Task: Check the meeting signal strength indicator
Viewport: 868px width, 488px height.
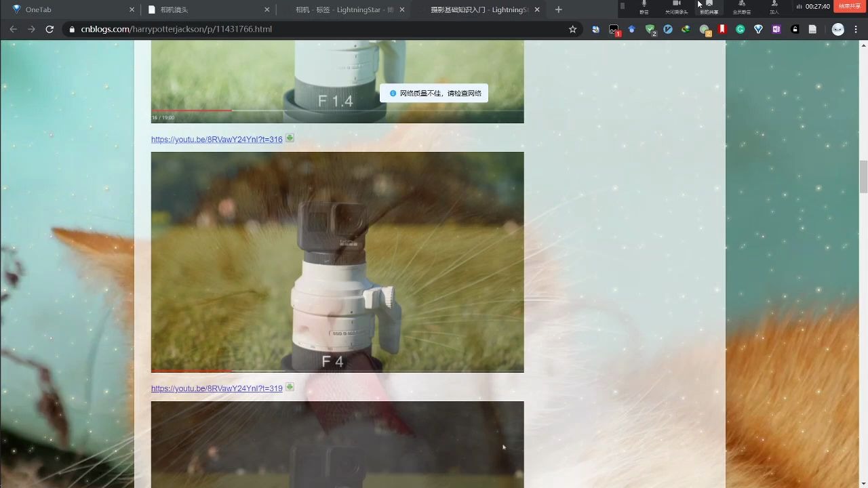Action: click(x=800, y=6)
